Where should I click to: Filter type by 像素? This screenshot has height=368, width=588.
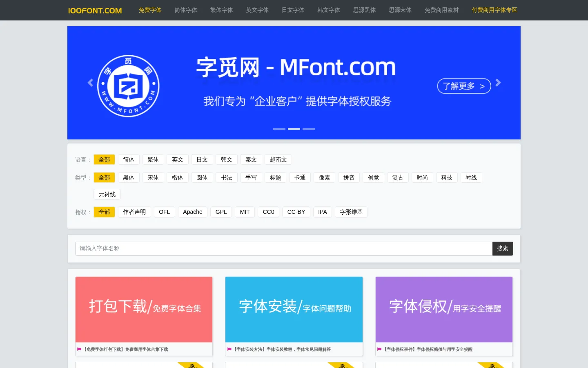point(325,177)
